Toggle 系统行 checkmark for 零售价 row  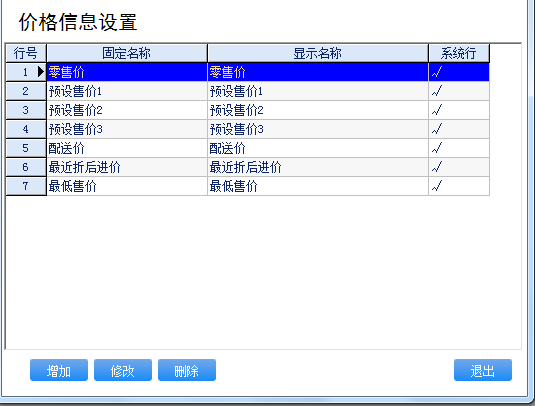point(437,72)
